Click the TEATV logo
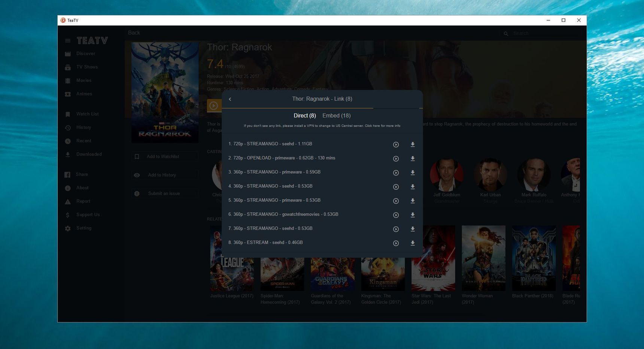Image resolution: width=644 pixels, height=349 pixels. click(x=92, y=40)
